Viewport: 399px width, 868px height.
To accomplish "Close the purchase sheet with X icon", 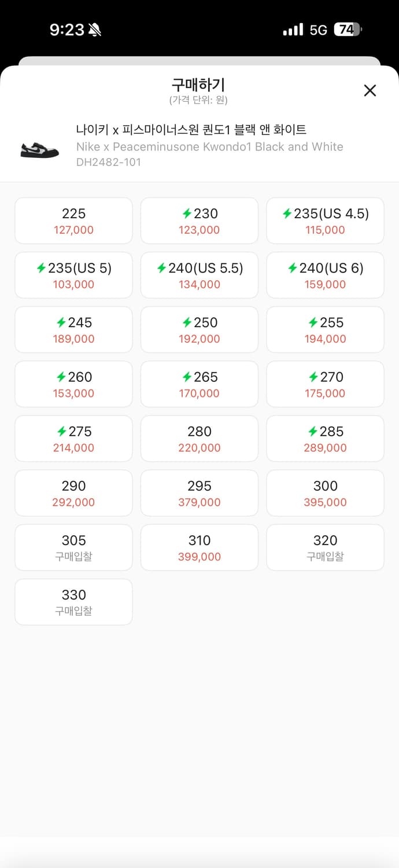I will 370,90.
